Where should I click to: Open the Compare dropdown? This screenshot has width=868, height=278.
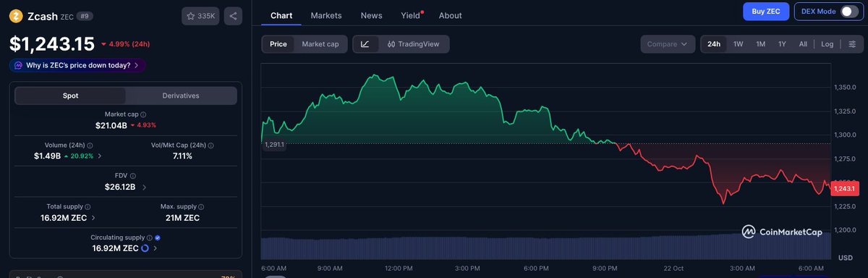tap(668, 44)
